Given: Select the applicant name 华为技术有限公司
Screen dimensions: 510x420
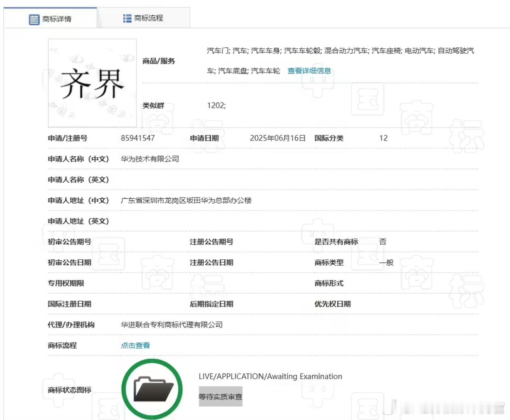Looking at the screenshot, I should click(x=150, y=159).
